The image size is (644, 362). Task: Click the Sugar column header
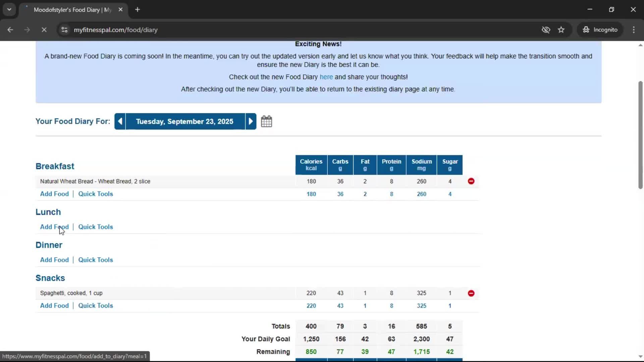tap(450, 165)
